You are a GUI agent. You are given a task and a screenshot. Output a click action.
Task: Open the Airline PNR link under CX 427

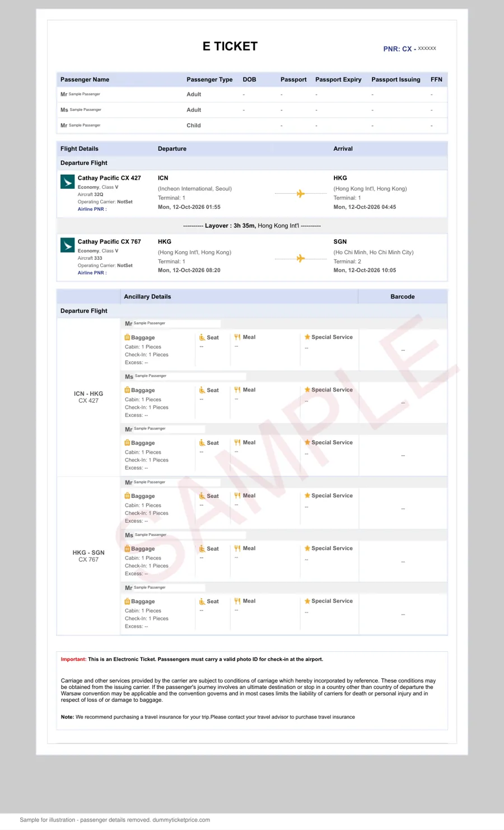tap(92, 209)
